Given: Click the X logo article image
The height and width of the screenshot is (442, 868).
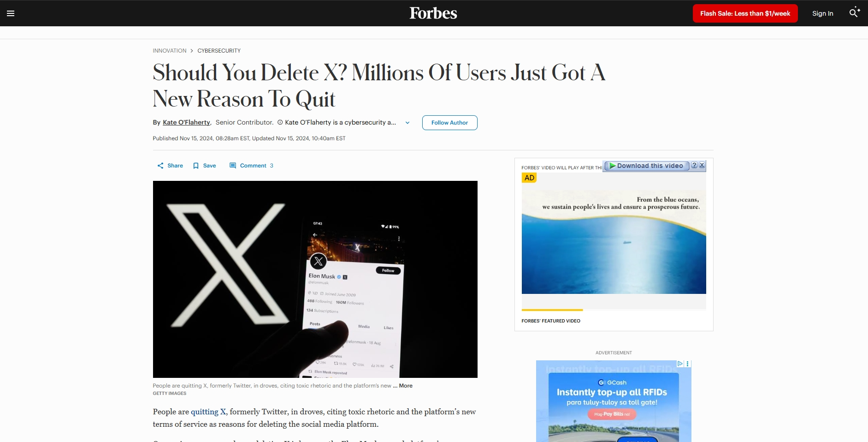Looking at the screenshot, I should click(315, 279).
